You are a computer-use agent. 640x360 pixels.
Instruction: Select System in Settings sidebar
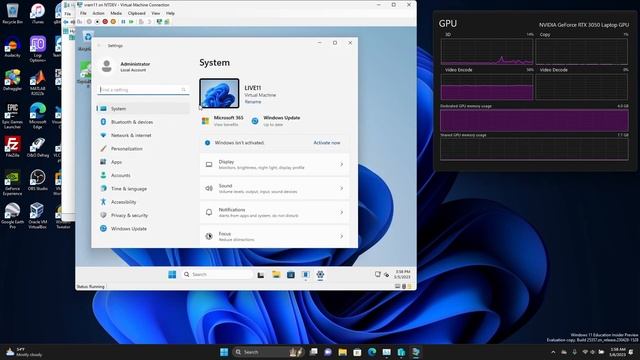143,109
